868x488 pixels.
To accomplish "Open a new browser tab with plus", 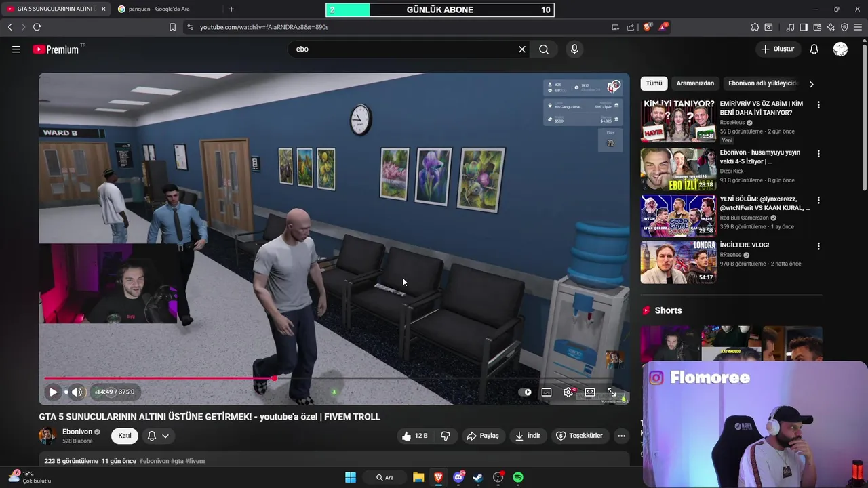I will [231, 9].
